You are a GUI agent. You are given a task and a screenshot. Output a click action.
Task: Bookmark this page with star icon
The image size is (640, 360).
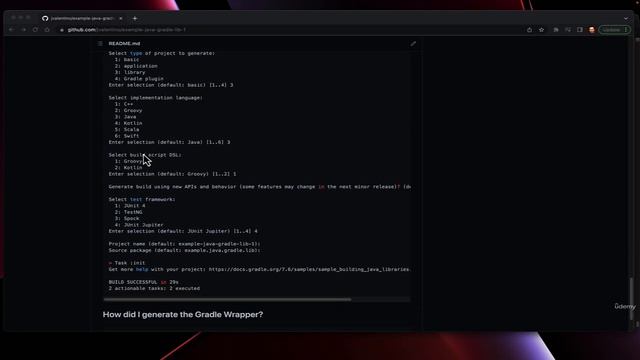coord(541,30)
